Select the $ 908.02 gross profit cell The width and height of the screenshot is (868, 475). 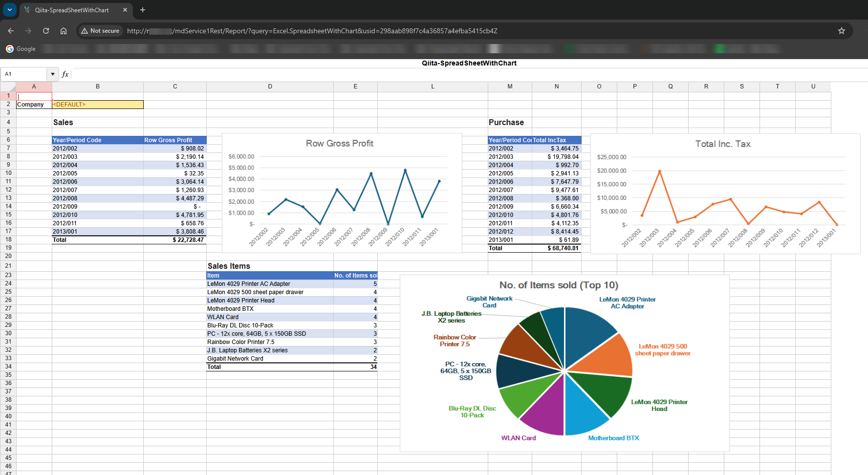pyautogui.click(x=175, y=149)
